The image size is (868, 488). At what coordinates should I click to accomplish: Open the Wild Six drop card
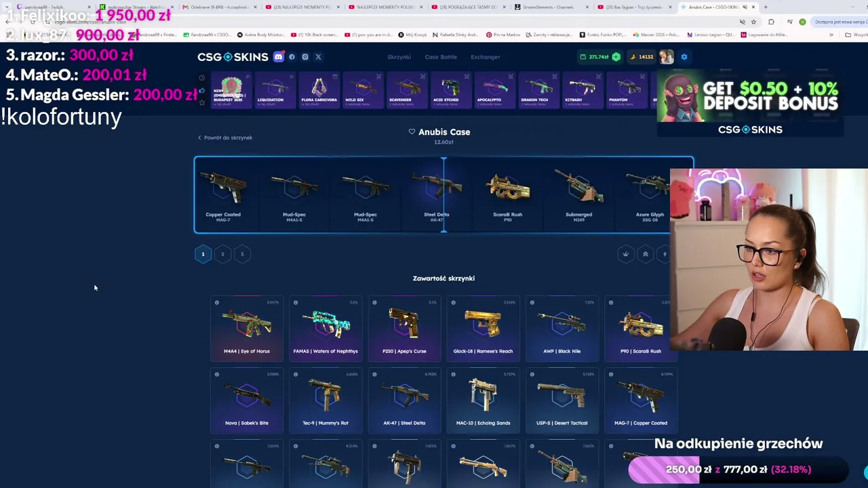(x=363, y=89)
